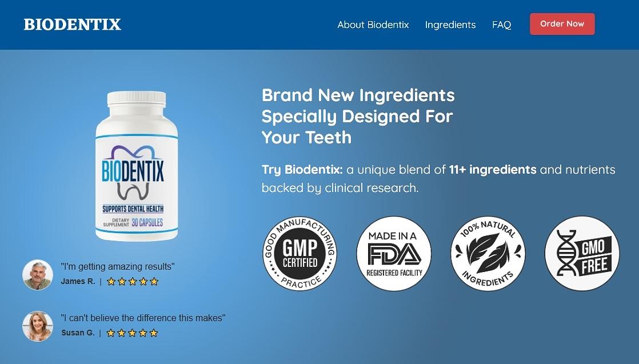Click the "Try Biodentix:" bold text
The width and height of the screenshot is (639, 364).
click(302, 170)
